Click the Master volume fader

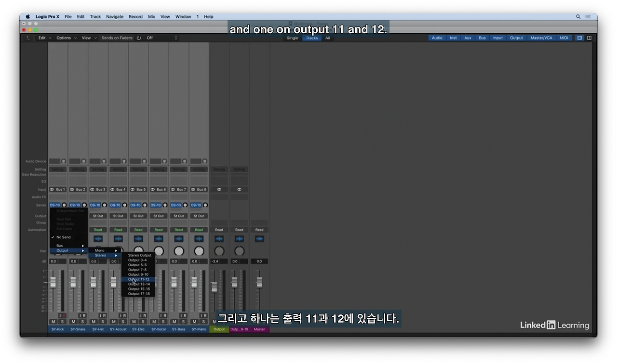coord(259,282)
